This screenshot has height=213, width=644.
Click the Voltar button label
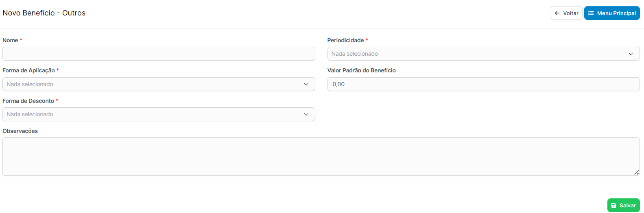click(x=571, y=13)
